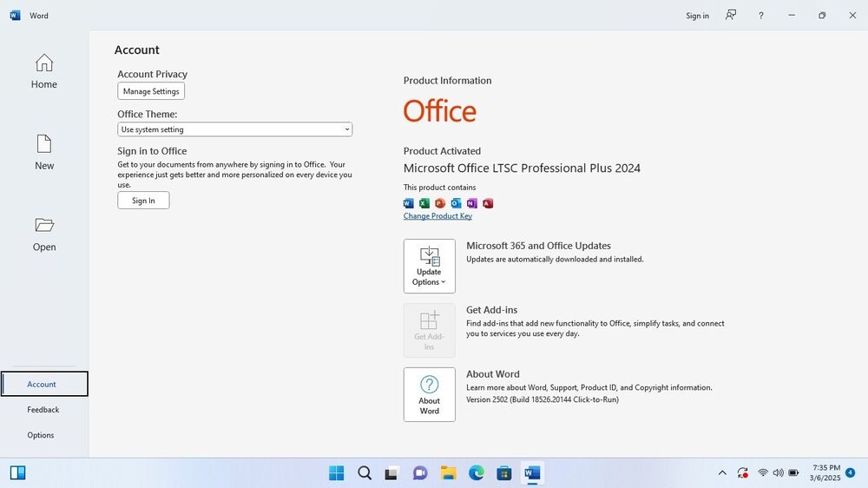Viewport: 868px width, 488px height.
Task: Expand the Office Theme dropdown
Action: [x=234, y=129]
